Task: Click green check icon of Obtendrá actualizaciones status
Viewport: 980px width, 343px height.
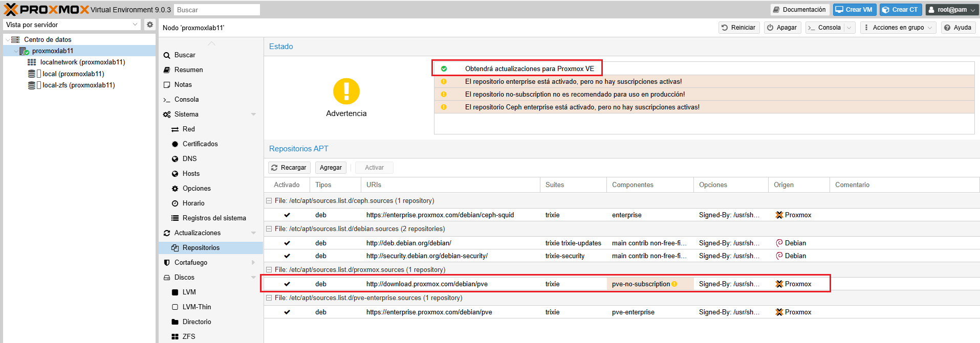Action: (x=444, y=68)
